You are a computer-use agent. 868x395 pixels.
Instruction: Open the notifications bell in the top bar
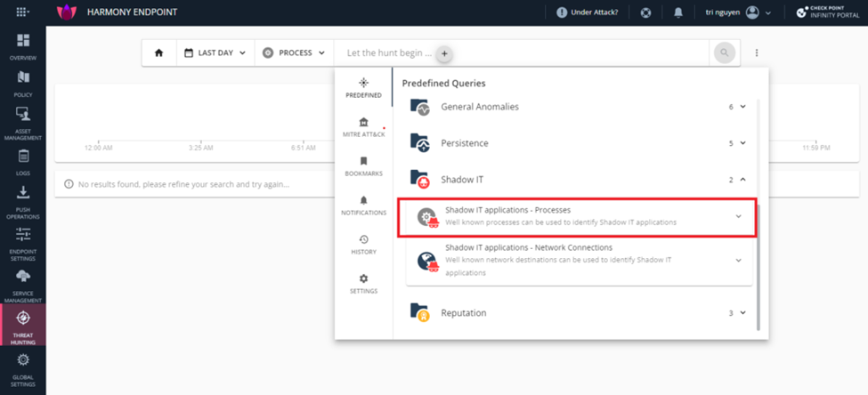(x=678, y=12)
